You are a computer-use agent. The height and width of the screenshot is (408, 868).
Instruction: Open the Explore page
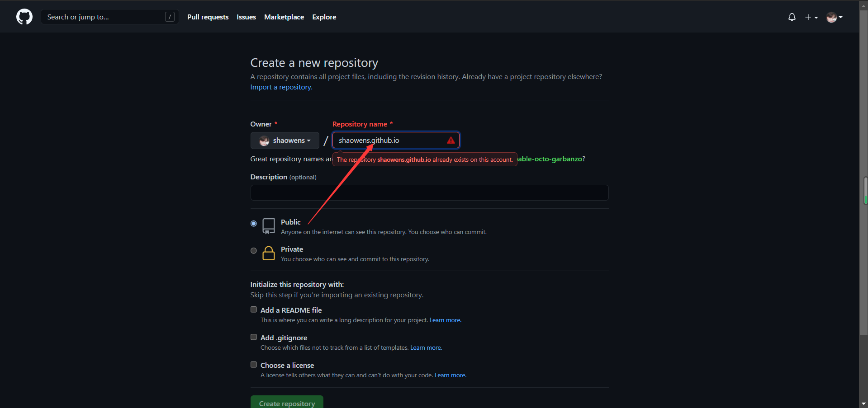tap(324, 17)
